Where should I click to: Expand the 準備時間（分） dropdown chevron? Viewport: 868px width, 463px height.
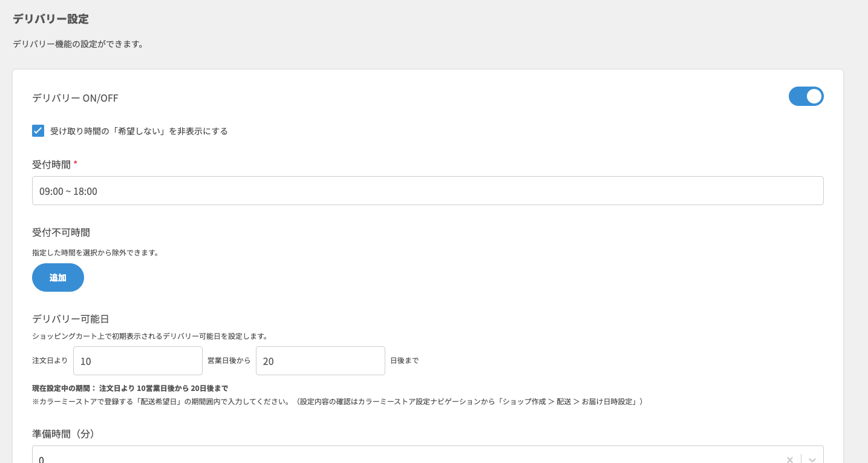[x=812, y=458]
